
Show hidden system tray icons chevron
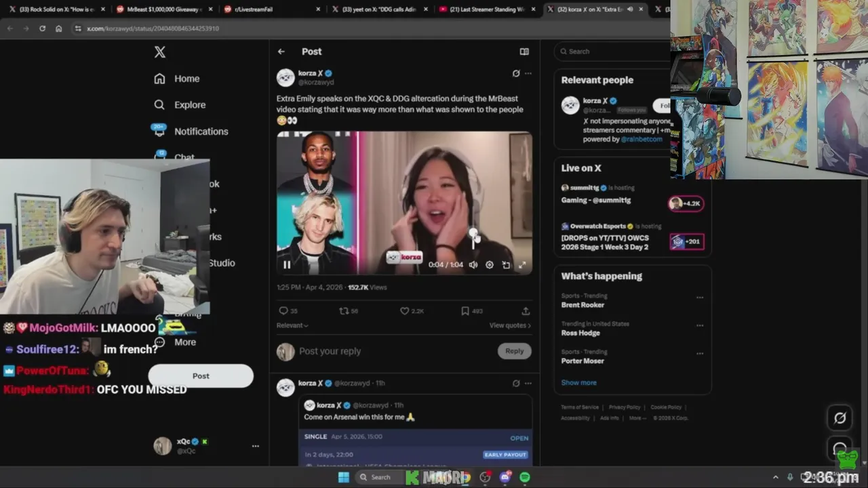click(776, 477)
